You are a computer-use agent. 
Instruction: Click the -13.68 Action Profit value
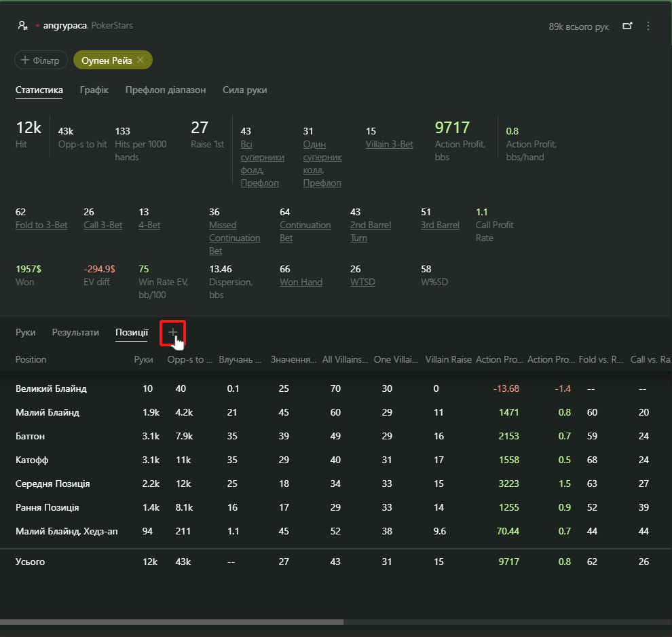pos(506,389)
